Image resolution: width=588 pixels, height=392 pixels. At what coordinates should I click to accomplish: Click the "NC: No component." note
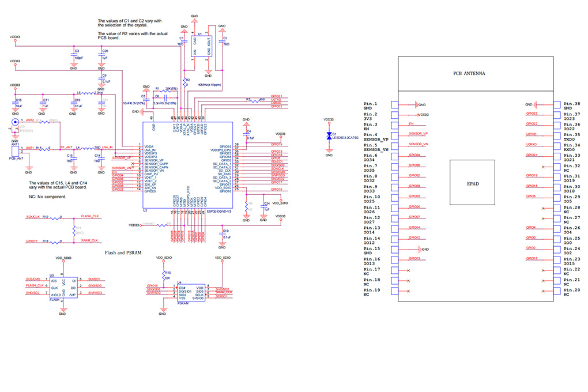click(48, 197)
